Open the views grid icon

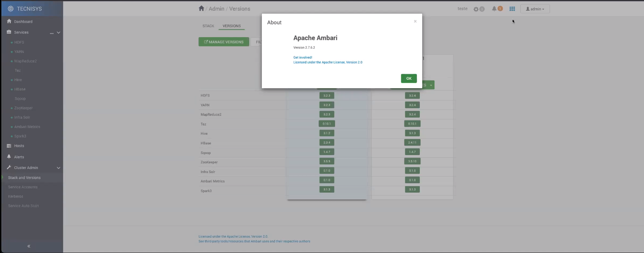(x=512, y=9)
